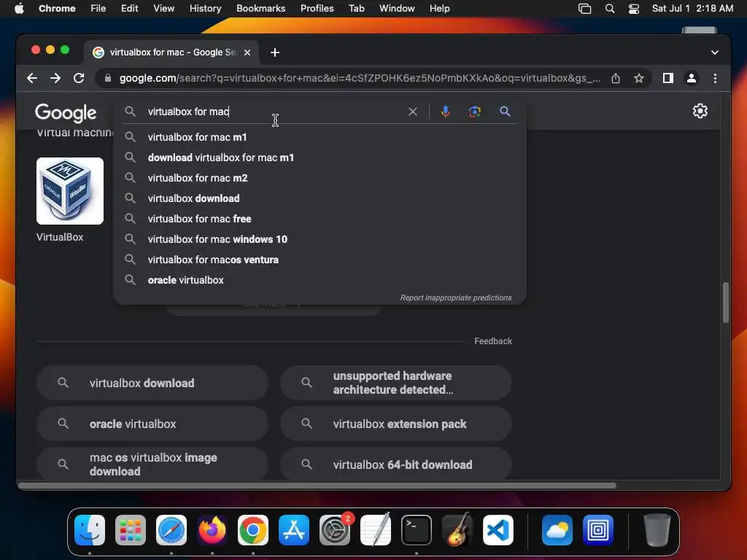The height and width of the screenshot is (560, 747).
Task: Click the horizontal scrollbar at window bottom
Action: tap(317, 486)
